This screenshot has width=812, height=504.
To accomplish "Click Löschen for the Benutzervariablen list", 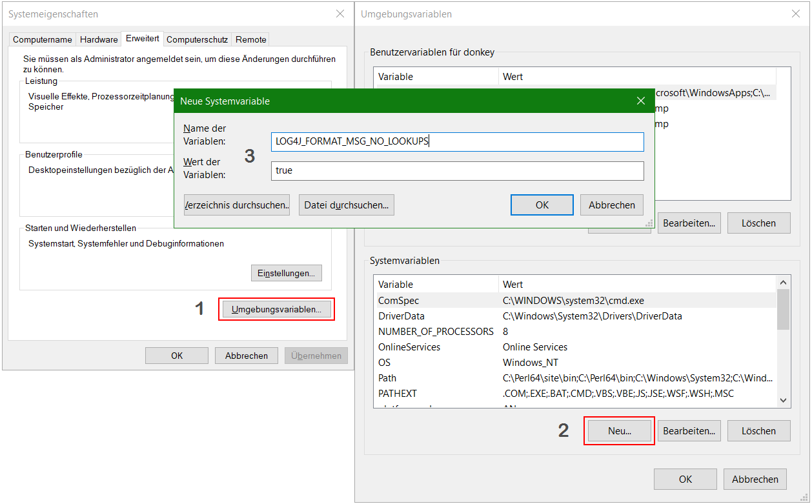I will (758, 223).
